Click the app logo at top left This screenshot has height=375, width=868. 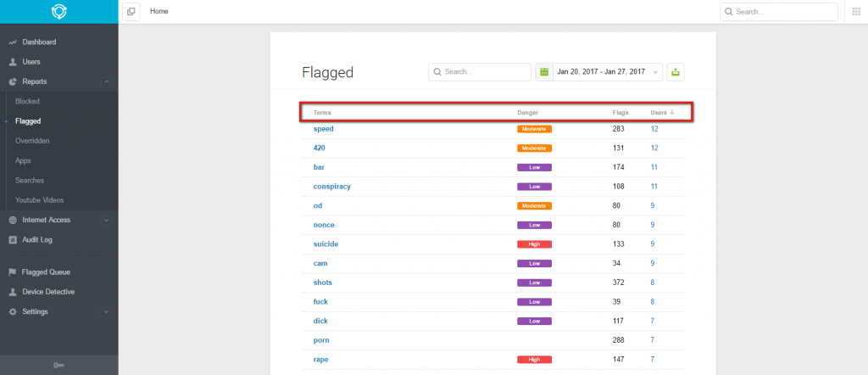pos(58,12)
